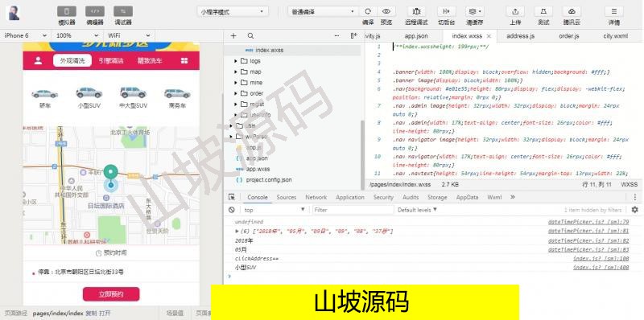The width and height of the screenshot is (644, 320).
Task: Open the iPhone 6 device dropdown
Action: point(26,35)
